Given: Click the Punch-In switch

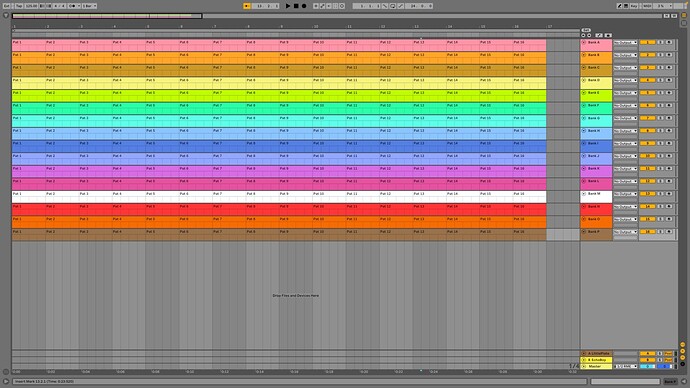Looking at the screenshot, I should tap(385, 6).
